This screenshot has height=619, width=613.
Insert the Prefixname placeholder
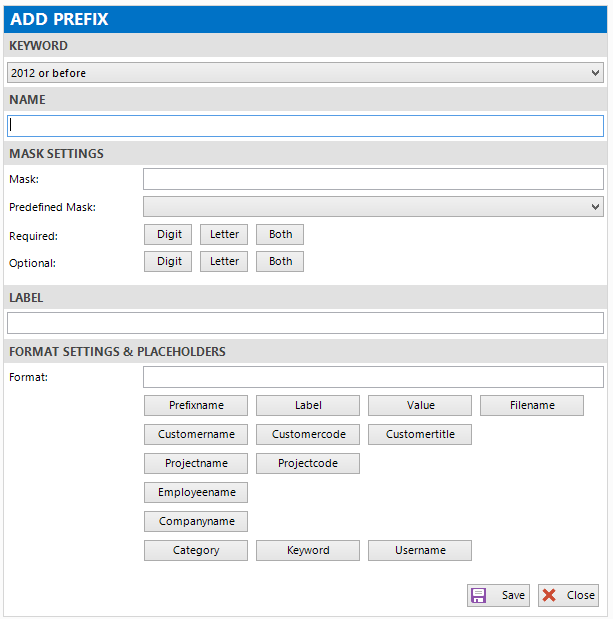coord(196,406)
